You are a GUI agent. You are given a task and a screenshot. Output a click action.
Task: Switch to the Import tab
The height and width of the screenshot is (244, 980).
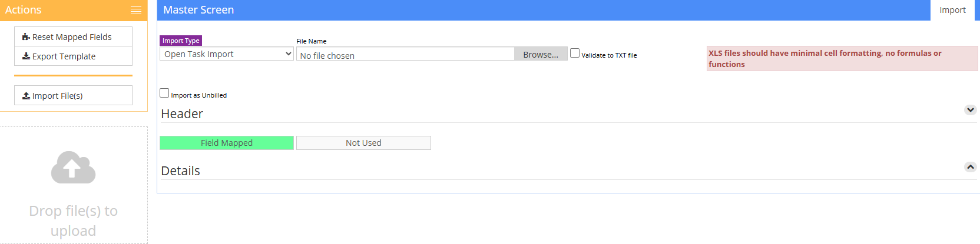pyautogui.click(x=952, y=10)
